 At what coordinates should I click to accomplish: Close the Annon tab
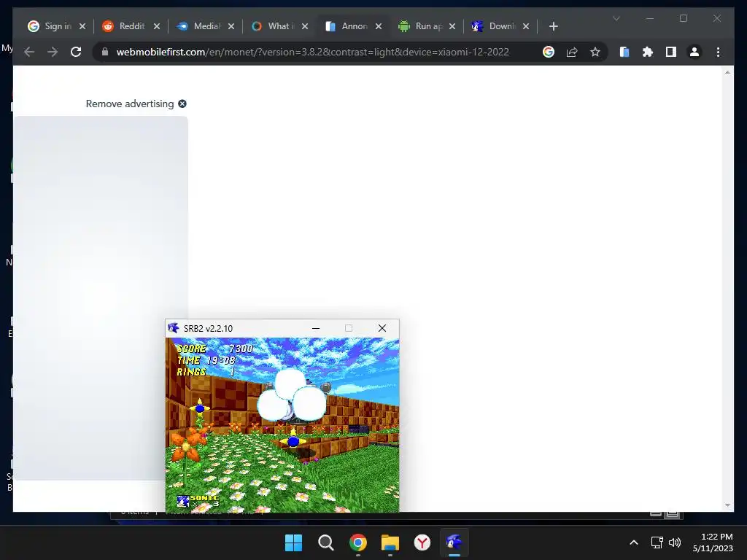click(x=379, y=26)
